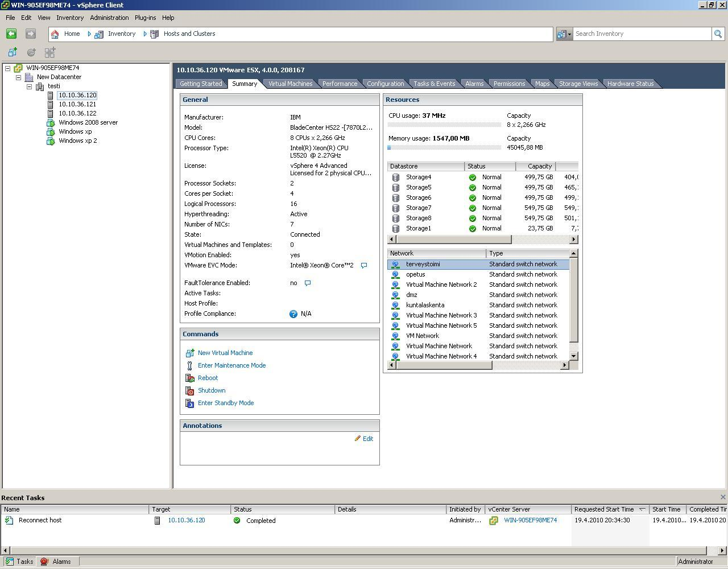728x569 pixels.
Task: Select the Windows xp VM in tree
Action: [75, 131]
